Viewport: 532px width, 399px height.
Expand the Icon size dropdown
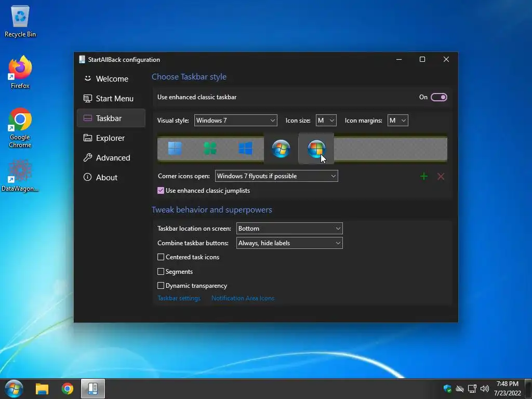click(326, 121)
